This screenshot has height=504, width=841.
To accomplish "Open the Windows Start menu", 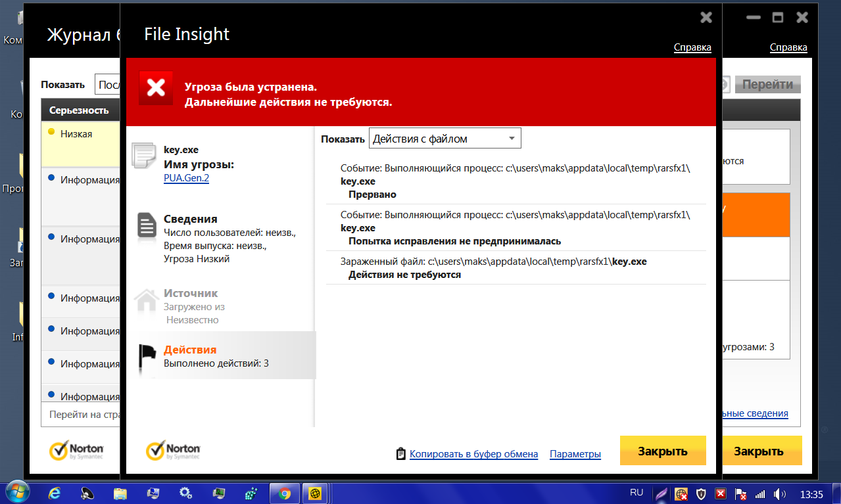I will coord(17,492).
